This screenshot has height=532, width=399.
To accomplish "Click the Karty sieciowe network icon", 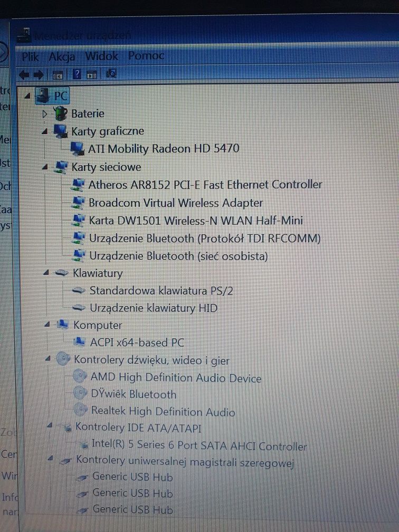I will coord(61,167).
